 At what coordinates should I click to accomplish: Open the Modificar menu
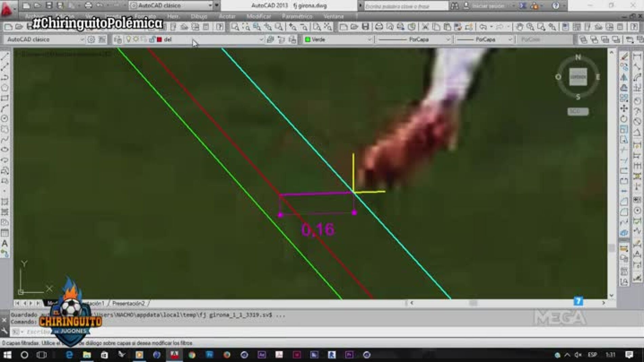259,16
